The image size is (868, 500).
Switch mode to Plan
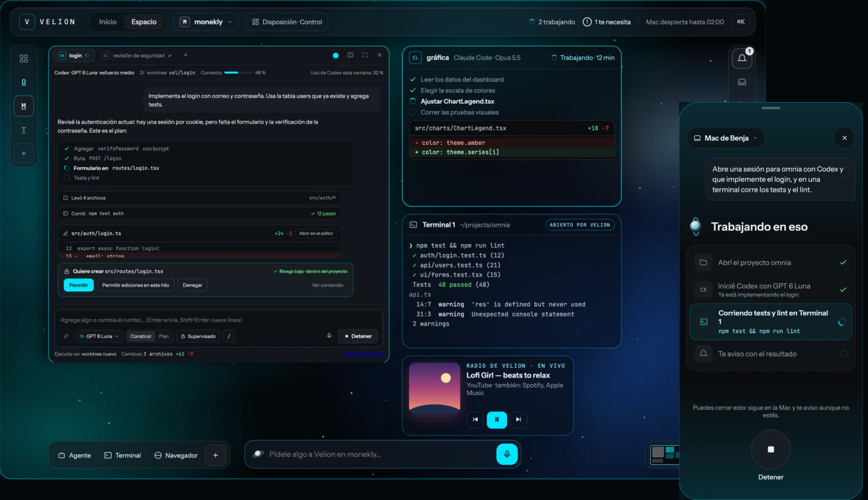[164, 336]
